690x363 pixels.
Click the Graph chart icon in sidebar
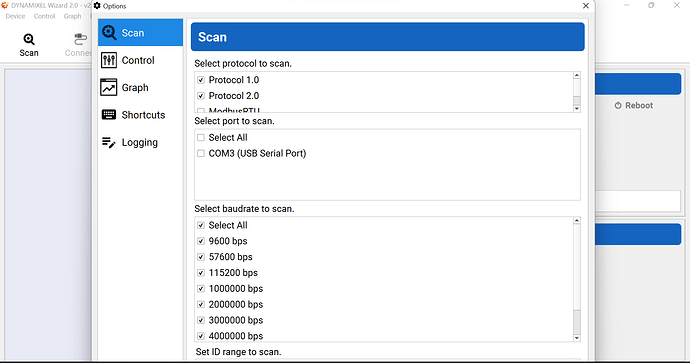[x=109, y=88]
